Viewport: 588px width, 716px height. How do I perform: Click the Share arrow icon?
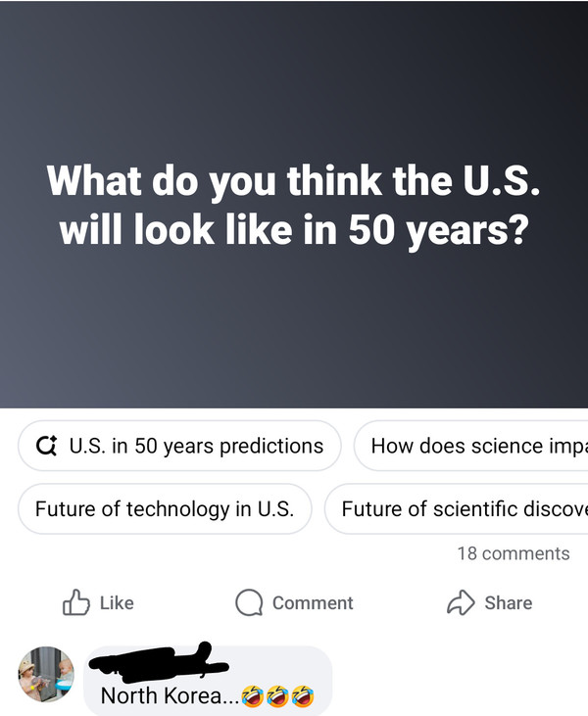pos(461,602)
